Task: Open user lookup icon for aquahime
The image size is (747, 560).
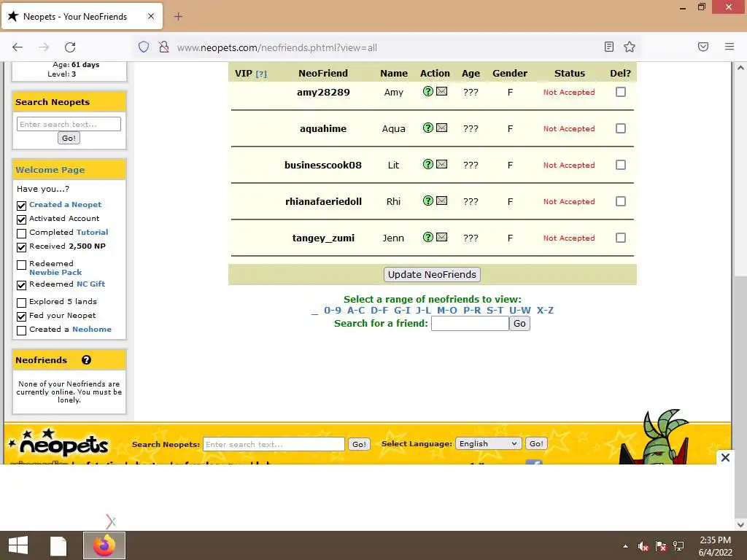Action: 427,128
